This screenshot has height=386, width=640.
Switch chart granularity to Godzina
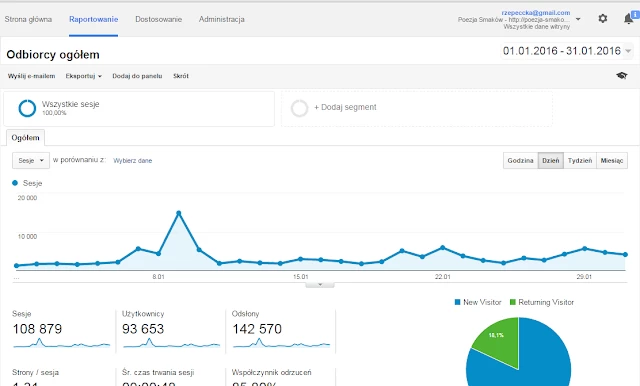[520, 160]
